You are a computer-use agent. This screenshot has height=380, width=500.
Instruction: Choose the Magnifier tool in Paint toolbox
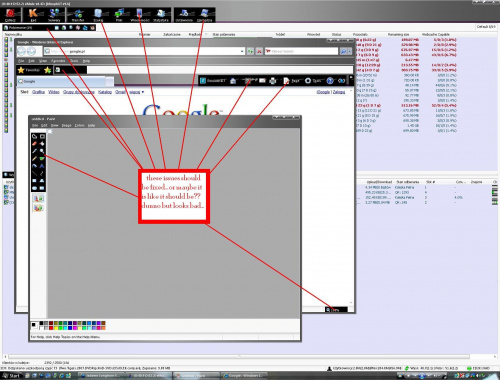click(42, 151)
